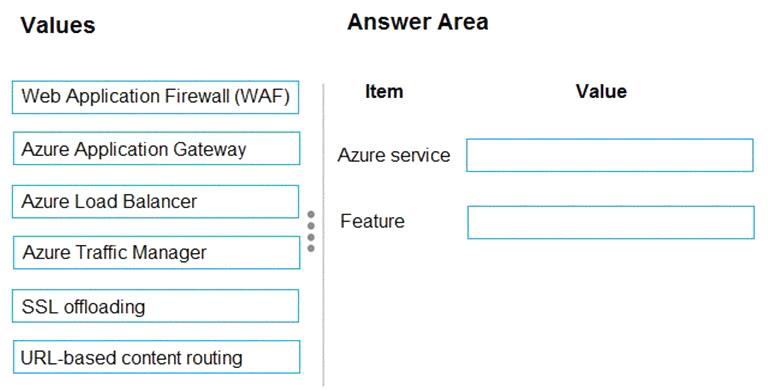Click the Azure service row label
Image resolution: width=768 pixels, height=390 pixels.
pyautogui.click(x=394, y=155)
